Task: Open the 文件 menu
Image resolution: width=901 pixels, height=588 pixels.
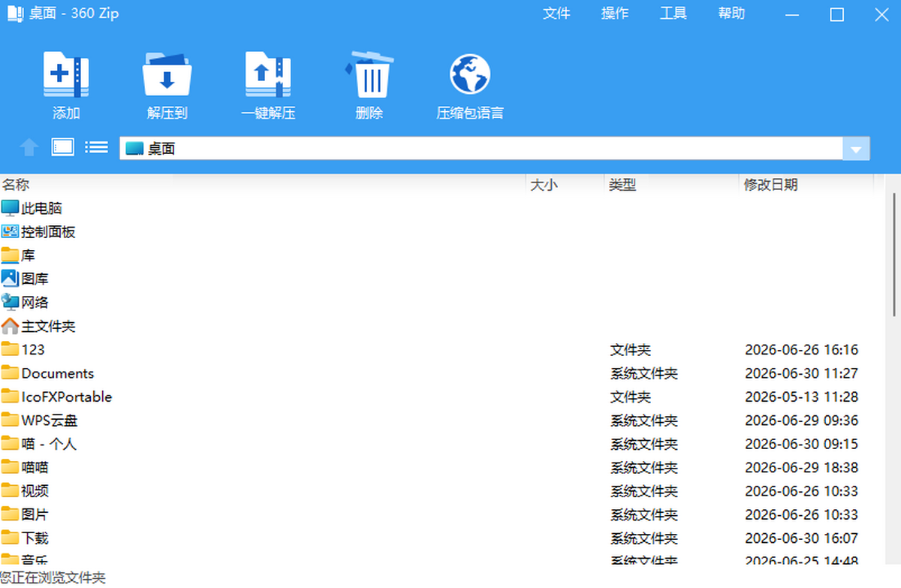Action: click(556, 14)
